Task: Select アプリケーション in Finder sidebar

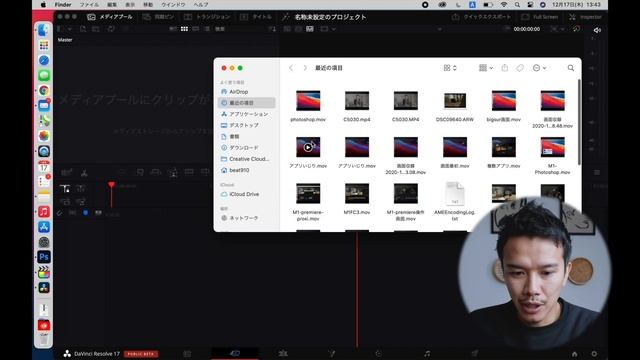Action: [x=247, y=114]
